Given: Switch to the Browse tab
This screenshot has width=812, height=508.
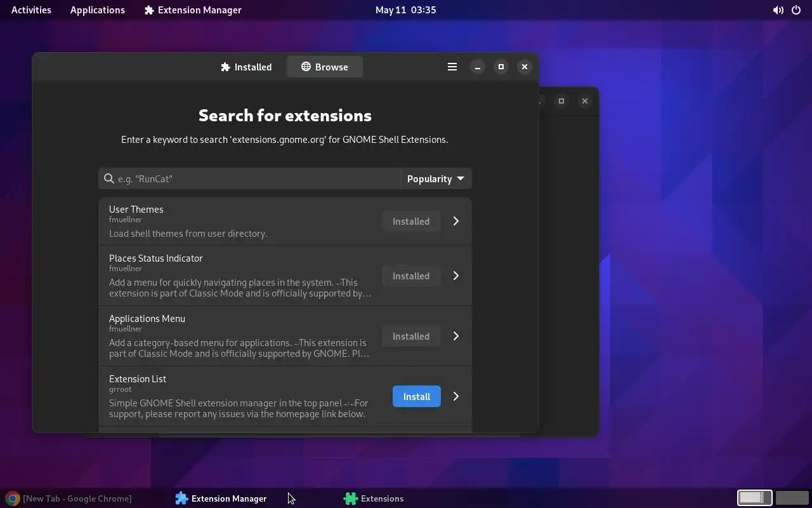Looking at the screenshot, I should [x=325, y=67].
